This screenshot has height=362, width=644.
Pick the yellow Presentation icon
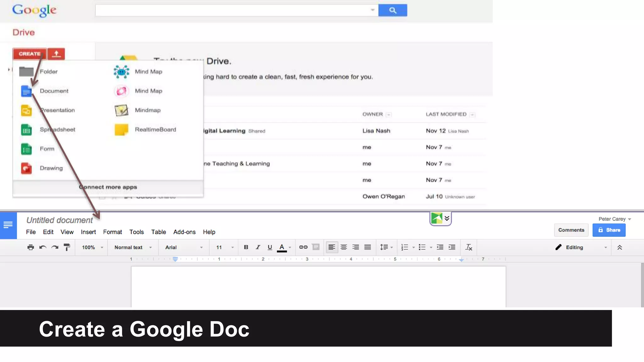[26, 110]
